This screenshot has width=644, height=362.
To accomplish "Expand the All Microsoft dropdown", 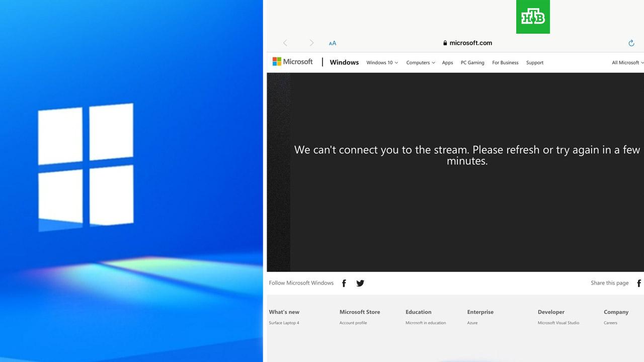I will [x=628, y=63].
